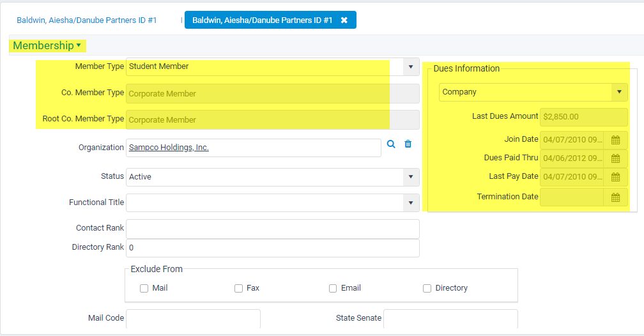Image resolution: width=644 pixels, height=336 pixels.
Task: Click the Contact Rank input field
Action: (272, 229)
